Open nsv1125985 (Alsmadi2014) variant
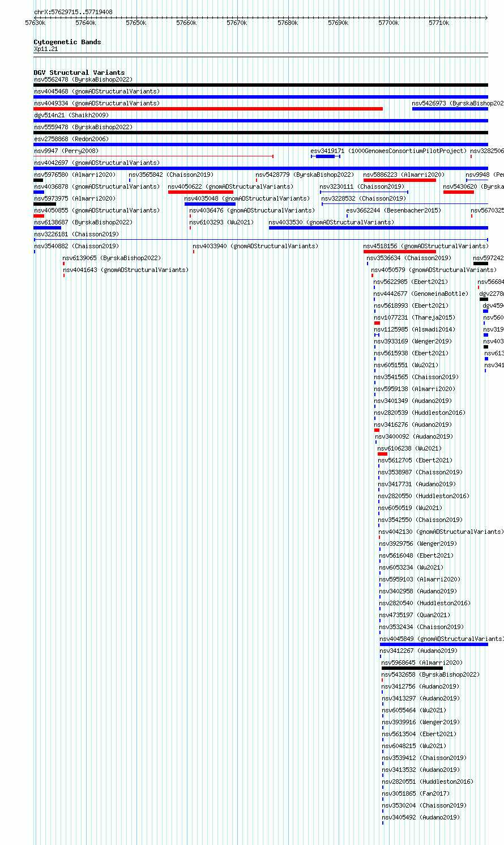504x845 pixels. pyautogui.click(x=415, y=330)
